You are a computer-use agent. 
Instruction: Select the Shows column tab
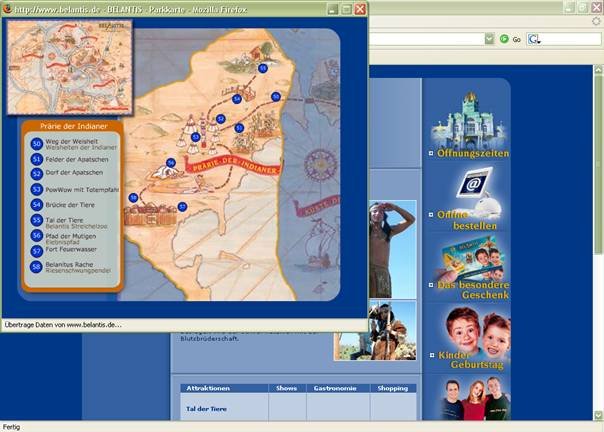coord(287,387)
